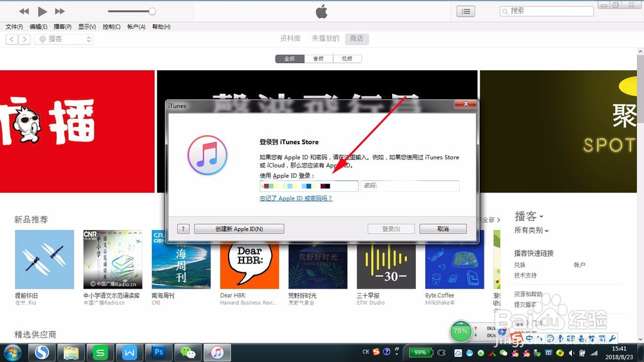The height and width of the screenshot is (362, 644).
Task: Click the blue help question mark tray icon
Action: click(x=386, y=352)
